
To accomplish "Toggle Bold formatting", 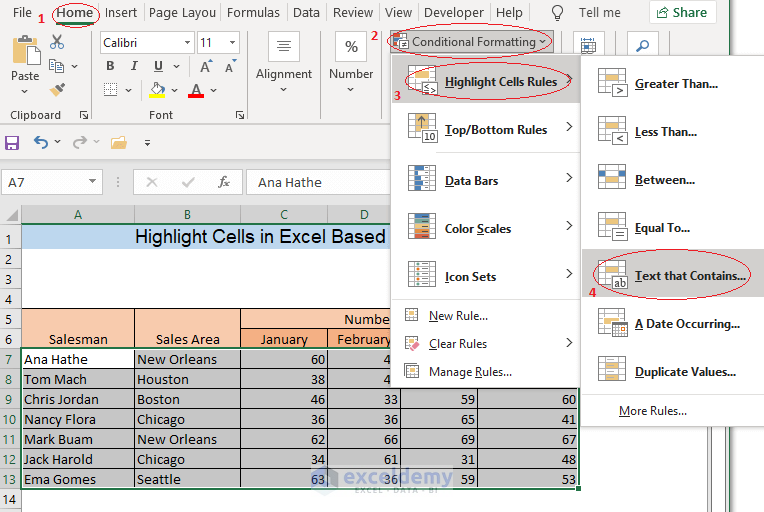I will tap(109, 66).
